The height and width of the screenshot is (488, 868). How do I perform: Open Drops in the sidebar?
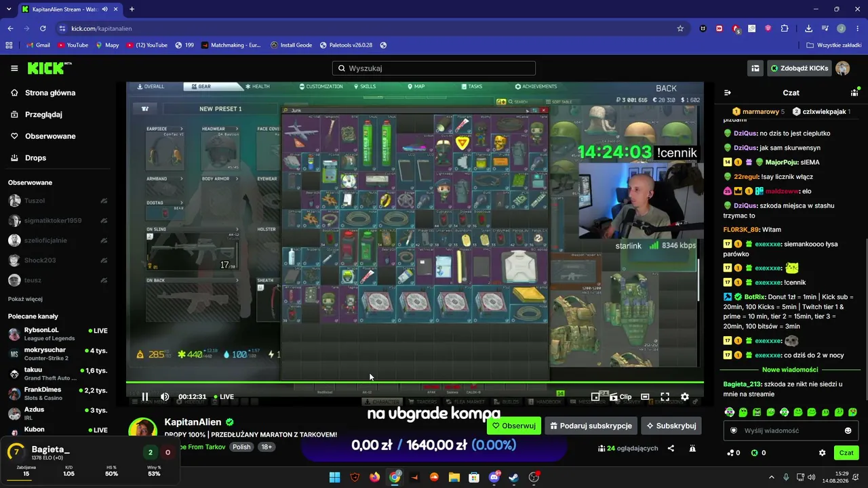tap(29, 158)
